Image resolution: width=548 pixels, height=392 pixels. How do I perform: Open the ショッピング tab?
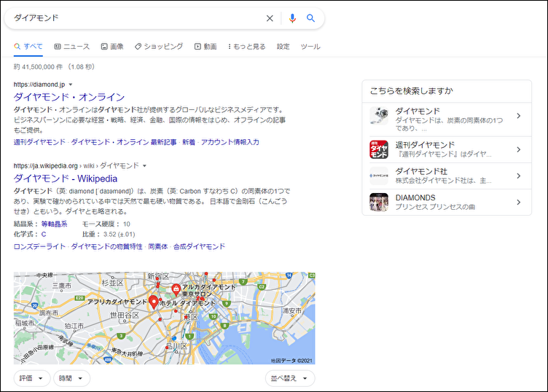[x=159, y=47]
